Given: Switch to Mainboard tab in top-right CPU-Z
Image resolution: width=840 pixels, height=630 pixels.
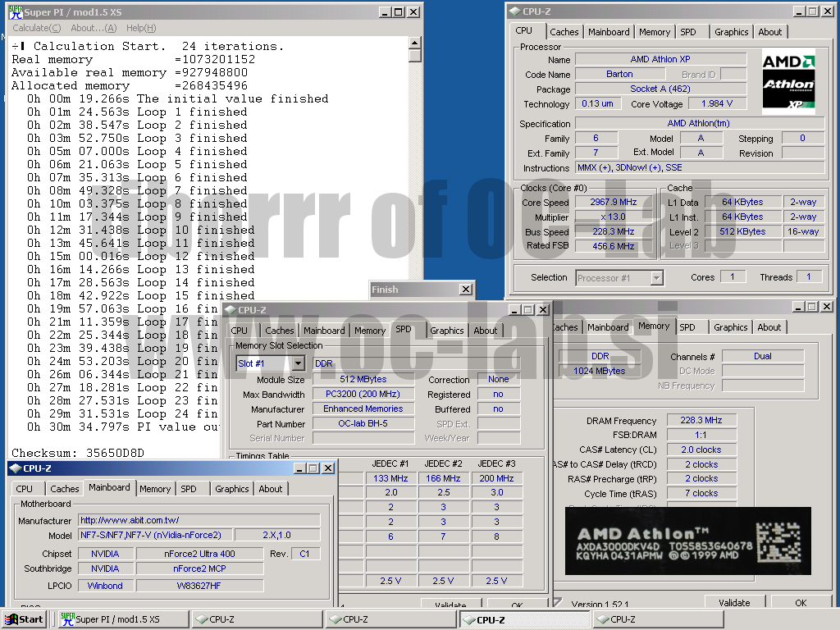Looking at the screenshot, I should point(609,32).
